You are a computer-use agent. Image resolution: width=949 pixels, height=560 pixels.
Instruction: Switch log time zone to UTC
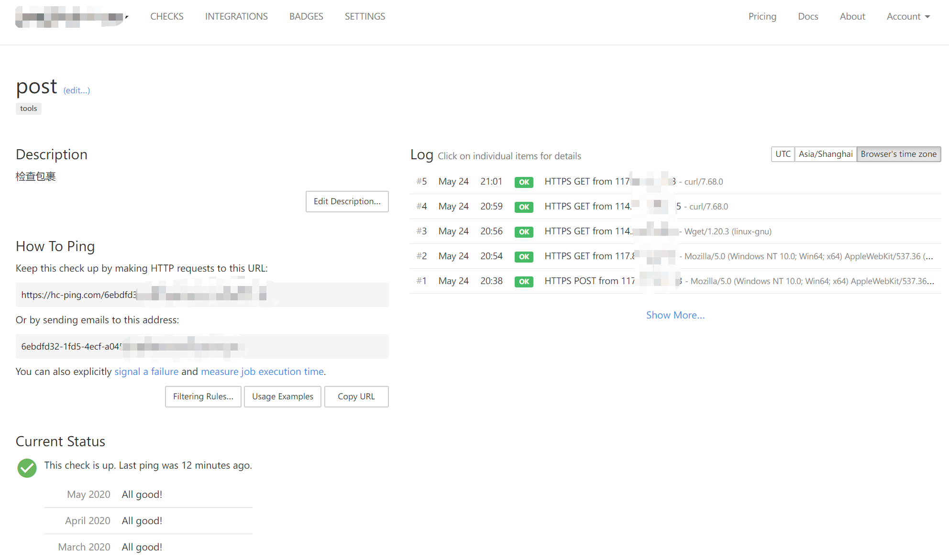point(783,154)
